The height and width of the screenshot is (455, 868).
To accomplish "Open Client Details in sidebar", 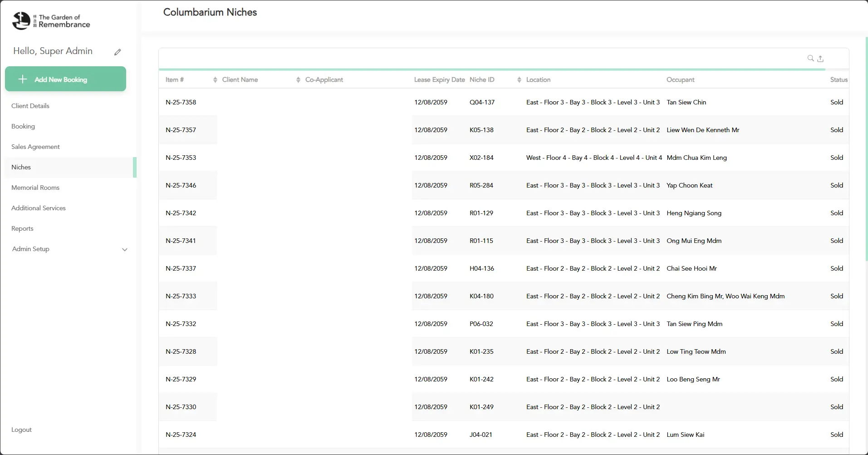I will (30, 106).
